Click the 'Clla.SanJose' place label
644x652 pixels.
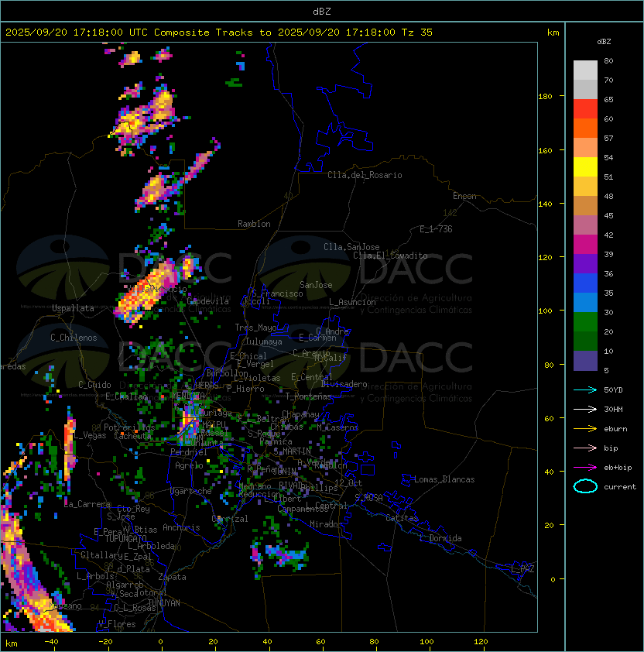351,247
